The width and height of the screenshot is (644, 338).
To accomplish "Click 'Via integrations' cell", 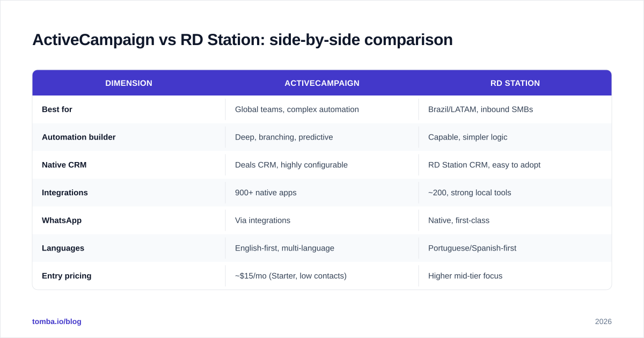I will [322, 221].
